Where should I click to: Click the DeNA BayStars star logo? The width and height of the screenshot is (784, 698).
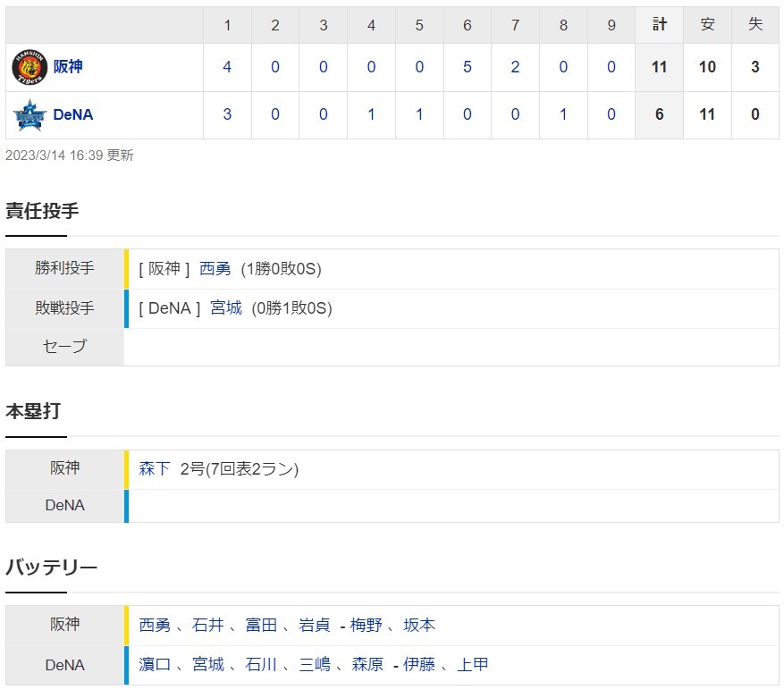pos(29,115)
